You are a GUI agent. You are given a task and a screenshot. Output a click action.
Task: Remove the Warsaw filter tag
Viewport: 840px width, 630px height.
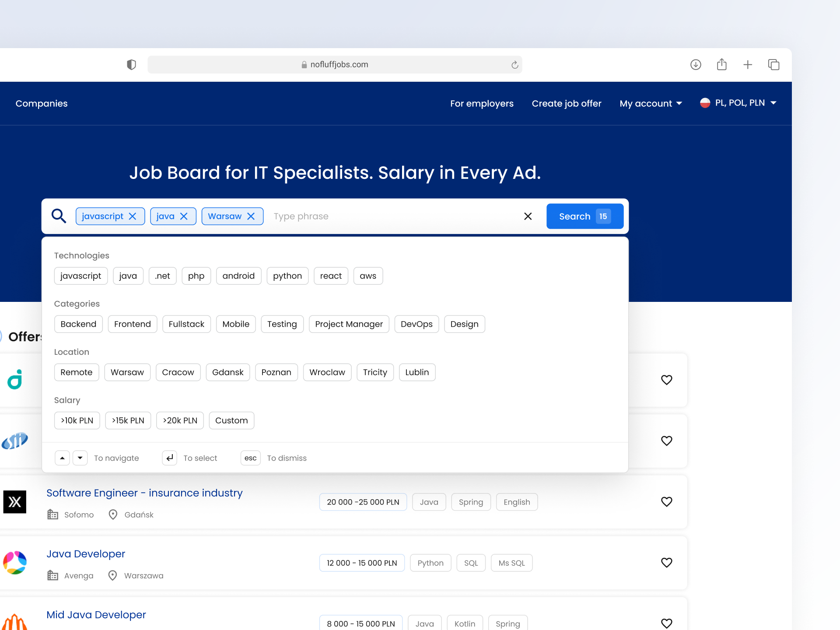(x=251, y=216)
